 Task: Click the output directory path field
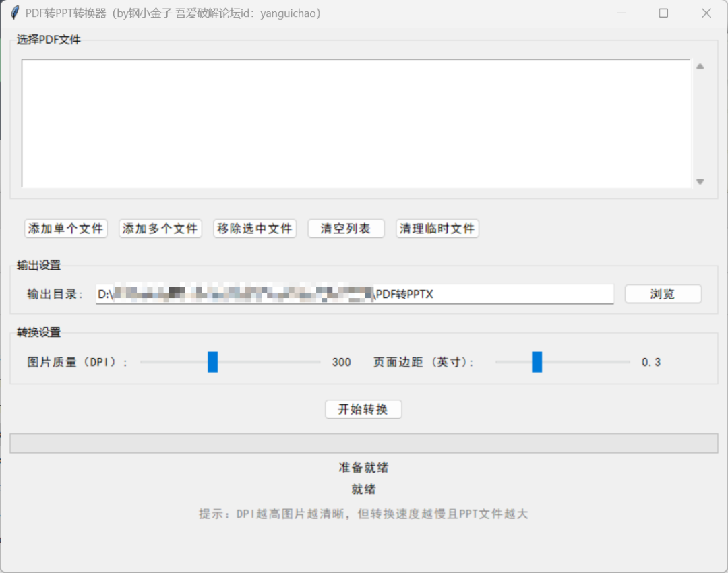(x=354, y=294)
